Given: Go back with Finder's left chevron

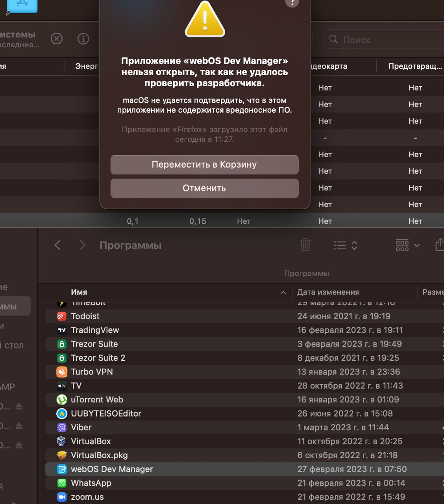Looking at the screenshot, I should tap(57, 245).
